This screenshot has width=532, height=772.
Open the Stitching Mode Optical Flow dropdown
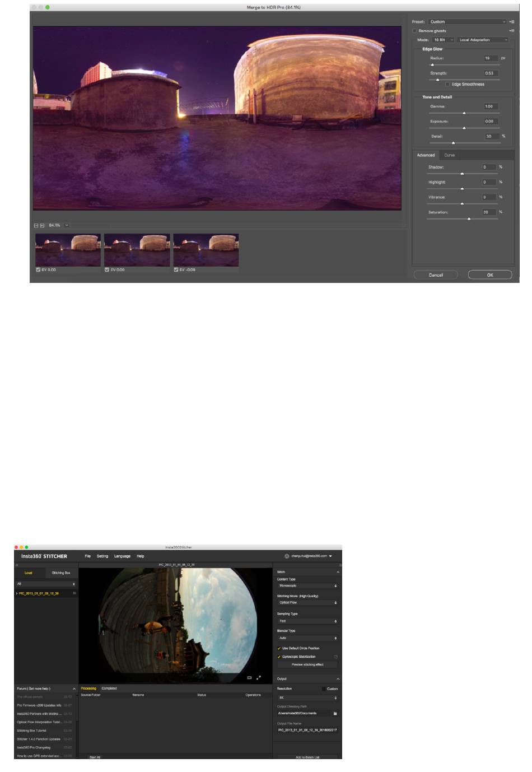(x=307, y=603)
